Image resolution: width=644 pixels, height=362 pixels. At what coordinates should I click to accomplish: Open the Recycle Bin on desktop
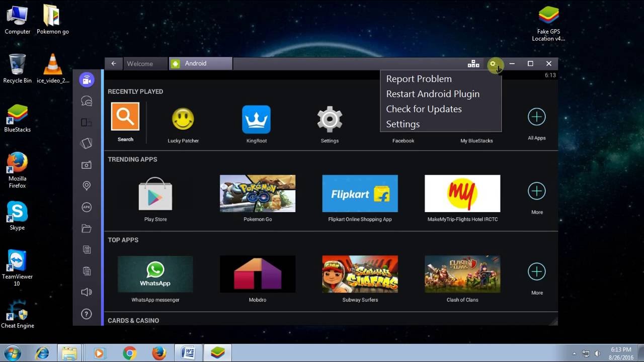(17, 68)
